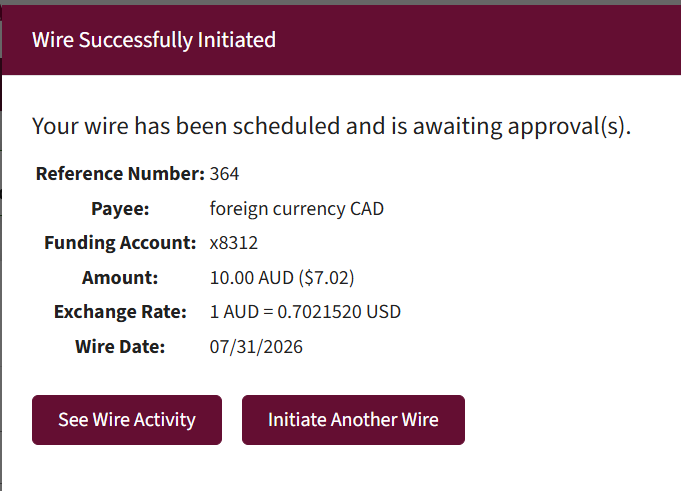Image resolution: width=681 pixels, height=491 pixels.
Task: Select the Reference Number label
Action: pyautogui.click(x=120, y=174)
